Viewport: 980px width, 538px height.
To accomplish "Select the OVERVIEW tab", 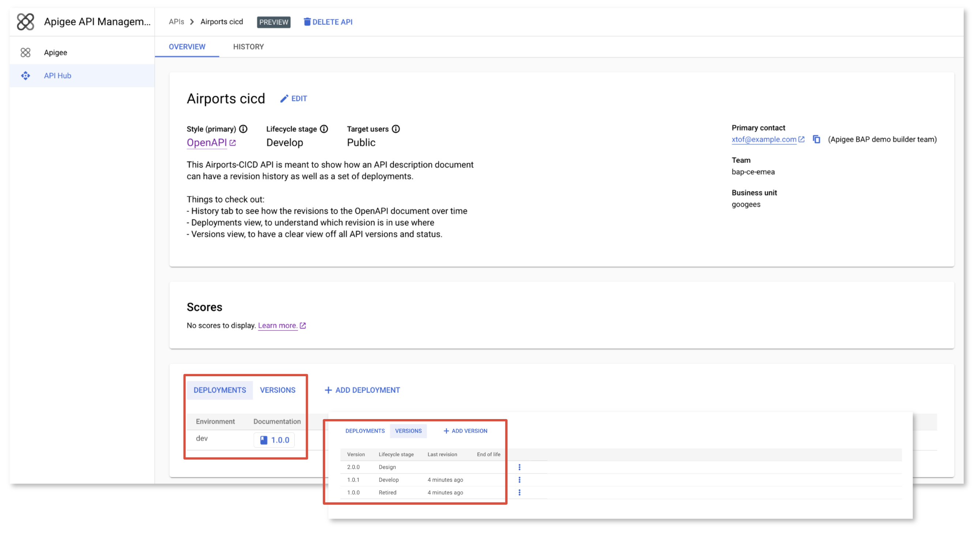I will [187, 47].
